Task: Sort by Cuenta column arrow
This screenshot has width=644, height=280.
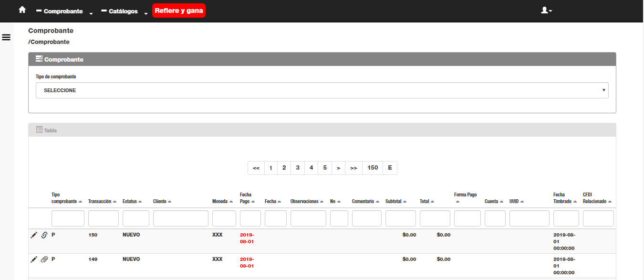Action: (502, 202)
